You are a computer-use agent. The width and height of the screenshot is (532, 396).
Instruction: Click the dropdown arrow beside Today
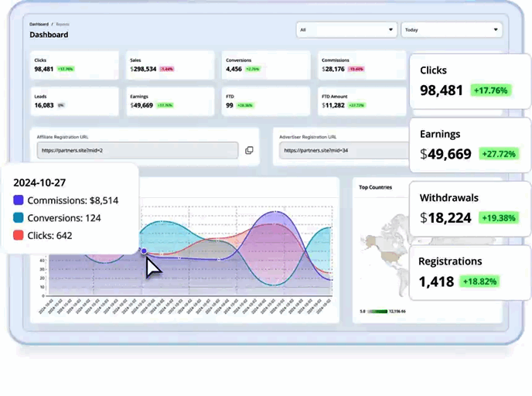point(496,30)
